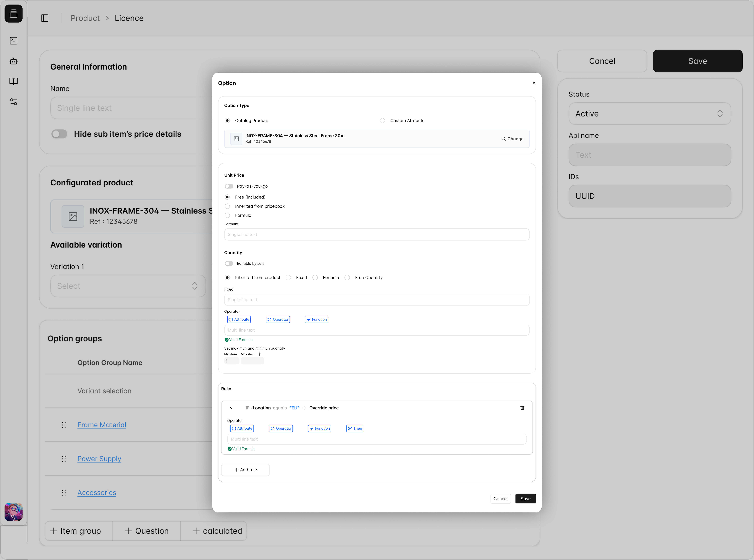Select the Free Quantity radio
754x560 pixels.
(x=347, y=278)
